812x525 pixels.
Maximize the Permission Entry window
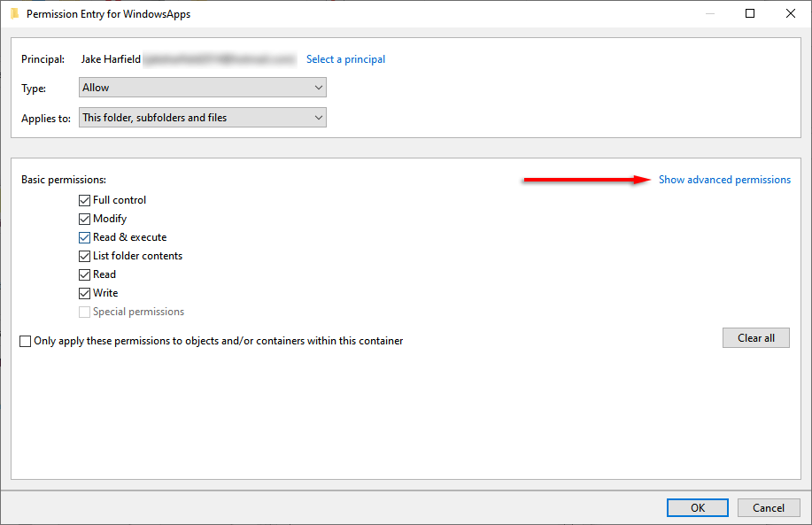[750, 13]
